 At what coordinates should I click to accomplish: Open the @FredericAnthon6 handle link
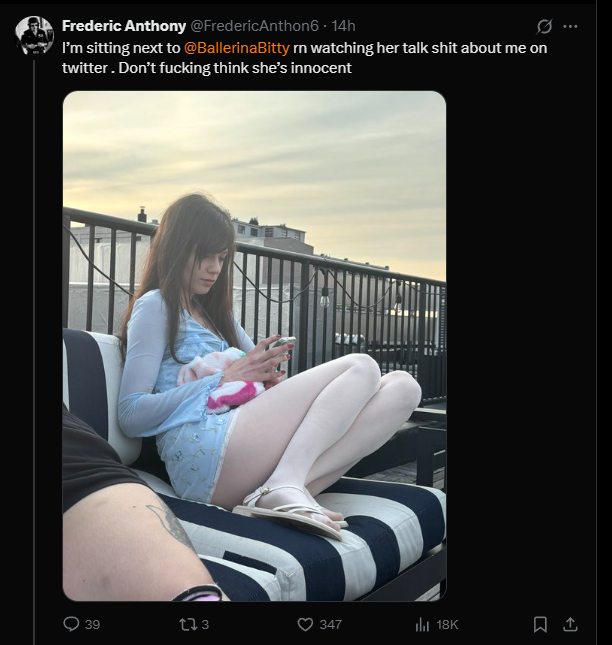[x=254, y=26]
